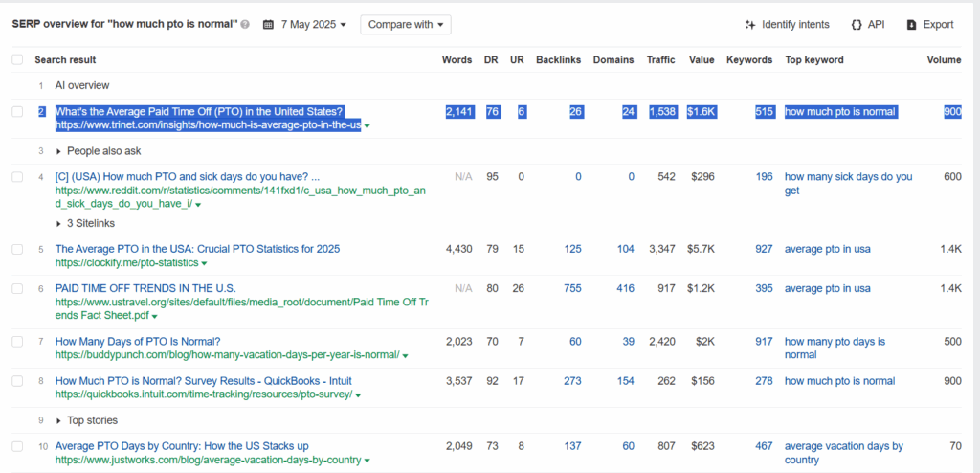
Task: Click the 'average vacation days by country' keyword
Action: pos(844,453)
